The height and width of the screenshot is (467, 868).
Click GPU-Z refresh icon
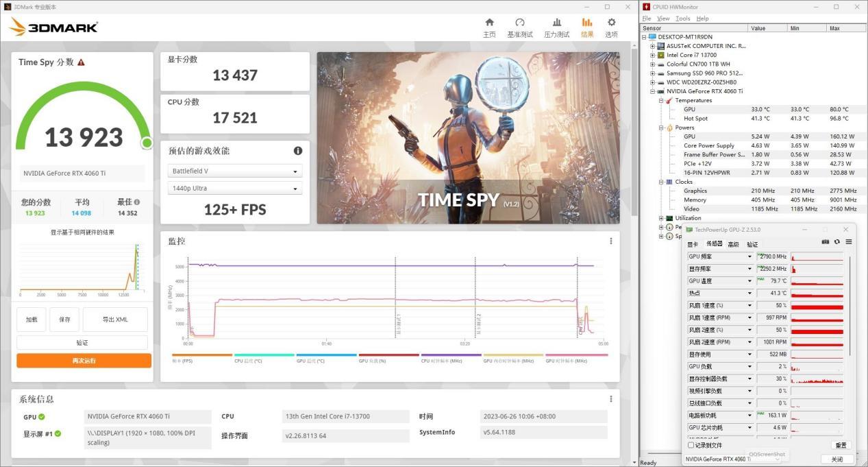click(836, 242)
